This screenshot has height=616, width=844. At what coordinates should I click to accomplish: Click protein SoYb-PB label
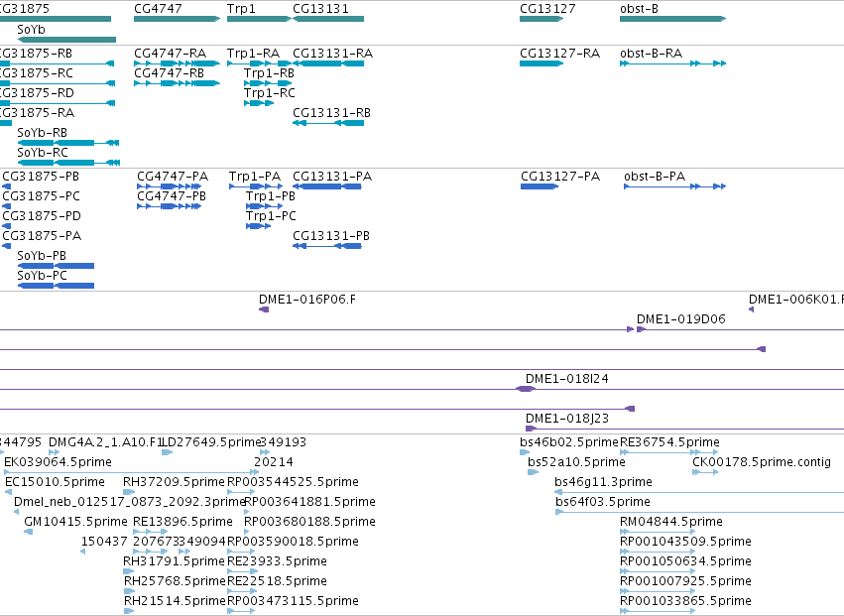coord(42,255)
